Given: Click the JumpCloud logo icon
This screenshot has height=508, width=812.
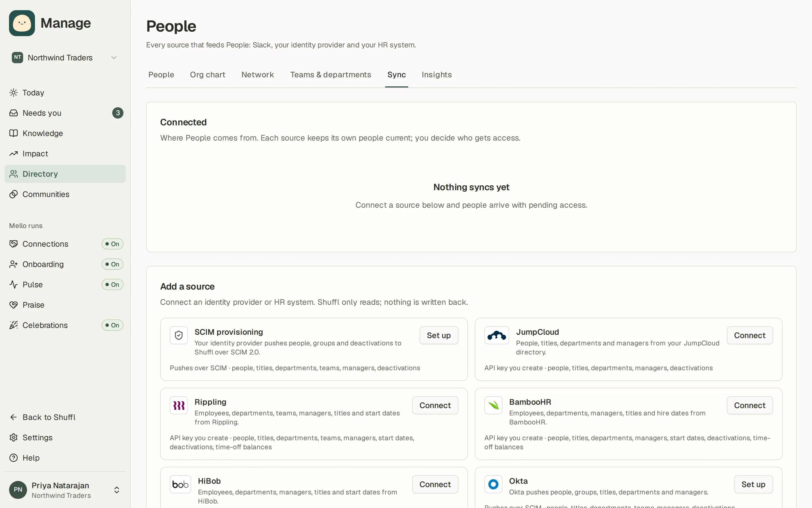Looking at the screenshot, I should tap(497, 335).
